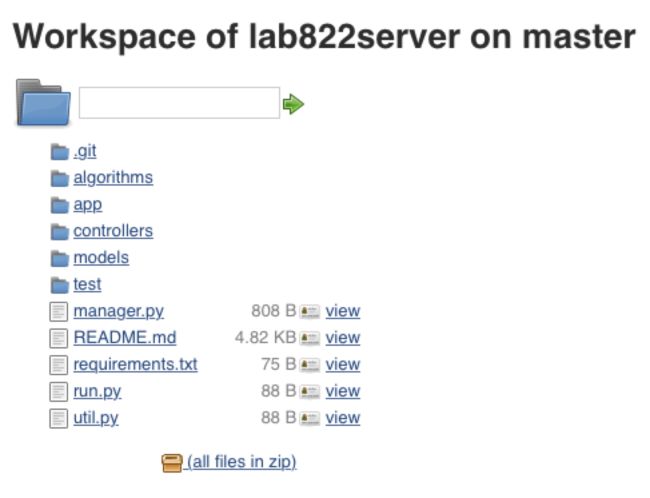Click the requirements.txt file link
650x498 pixels.
(x=136, y=364)
